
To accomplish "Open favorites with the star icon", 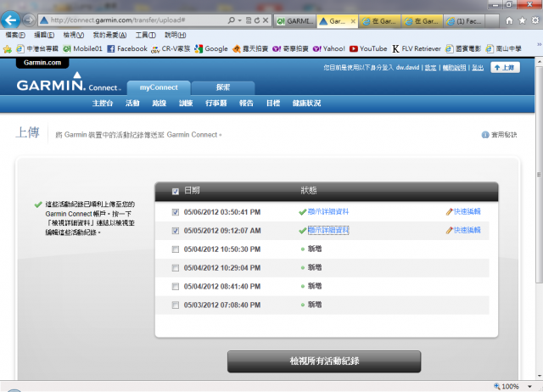I will (523, 20).
